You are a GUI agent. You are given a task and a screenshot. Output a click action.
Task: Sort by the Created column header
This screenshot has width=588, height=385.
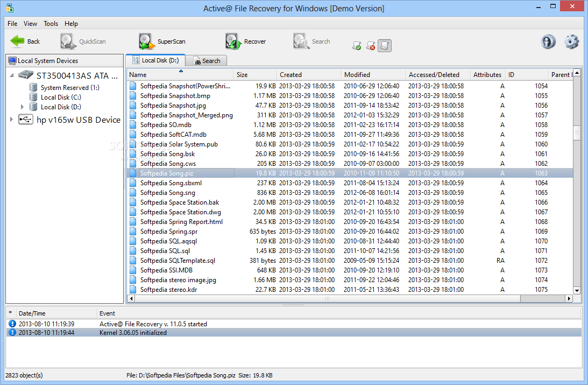tap(309, 75)
